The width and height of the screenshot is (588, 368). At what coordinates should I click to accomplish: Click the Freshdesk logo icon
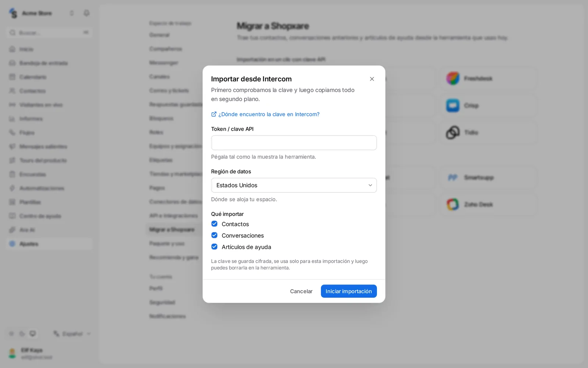[453, 78]
